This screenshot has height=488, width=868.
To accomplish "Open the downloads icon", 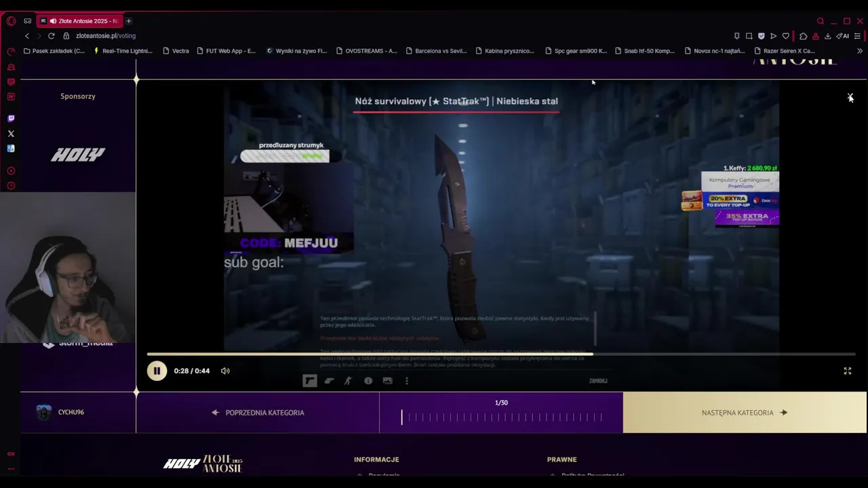I will click(827, 36).
